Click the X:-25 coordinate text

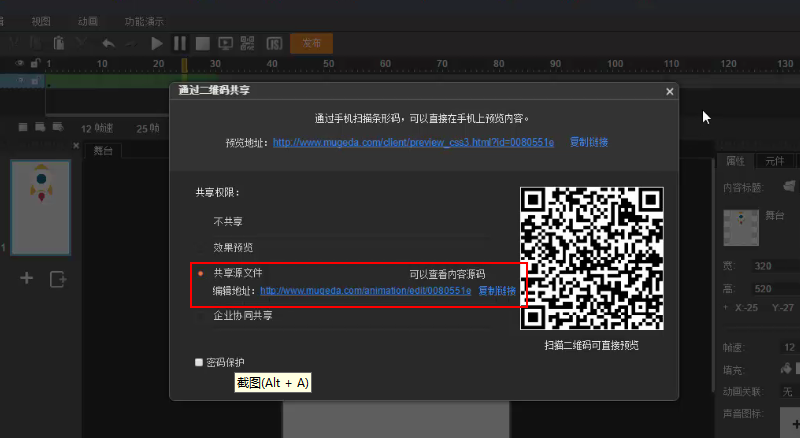tap(746, 308)
